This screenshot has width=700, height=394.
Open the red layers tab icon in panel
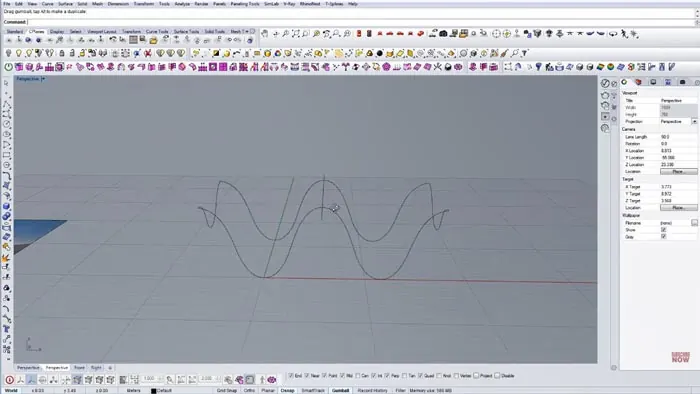(x=638, y=82)
